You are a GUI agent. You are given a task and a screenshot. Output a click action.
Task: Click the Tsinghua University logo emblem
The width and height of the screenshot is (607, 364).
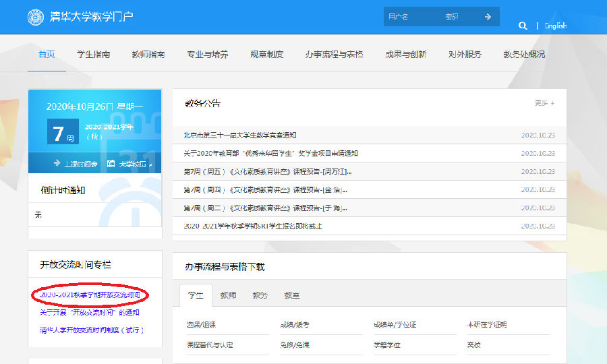click(36, 17)
